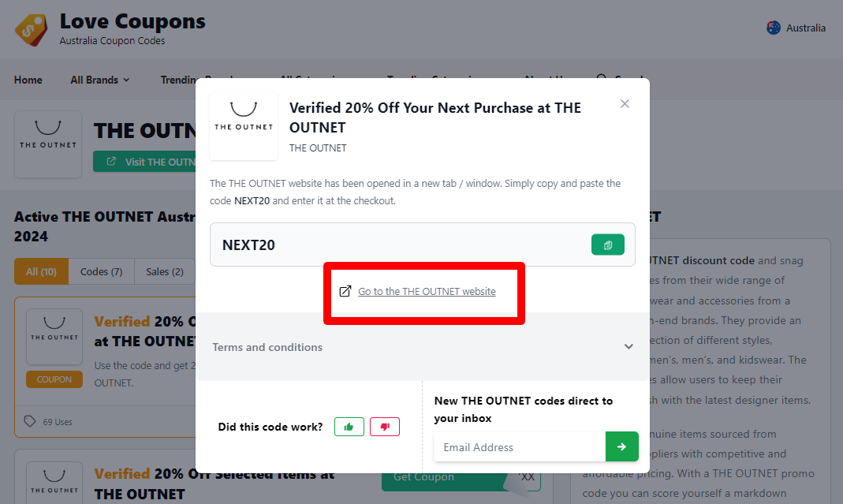Viewport: 843px width, 504px height.
Task: Select the Sales (2) filter tab
Action: [164, 271]
